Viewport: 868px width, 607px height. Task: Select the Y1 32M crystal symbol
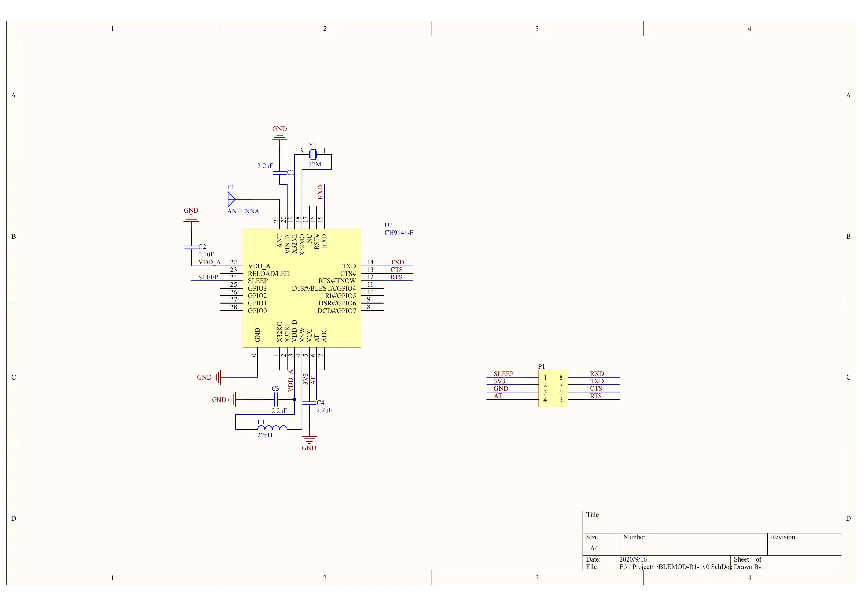click(313, 154)
